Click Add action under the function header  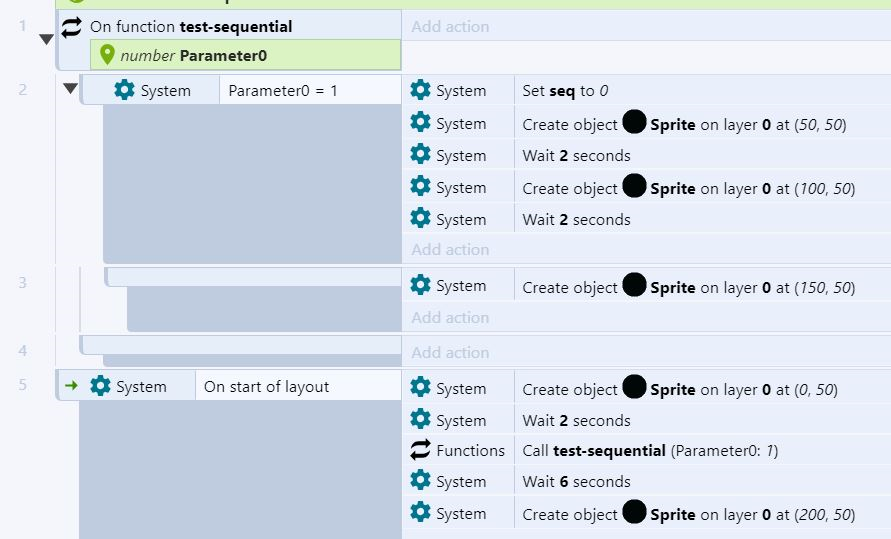(x=450, y=26)
